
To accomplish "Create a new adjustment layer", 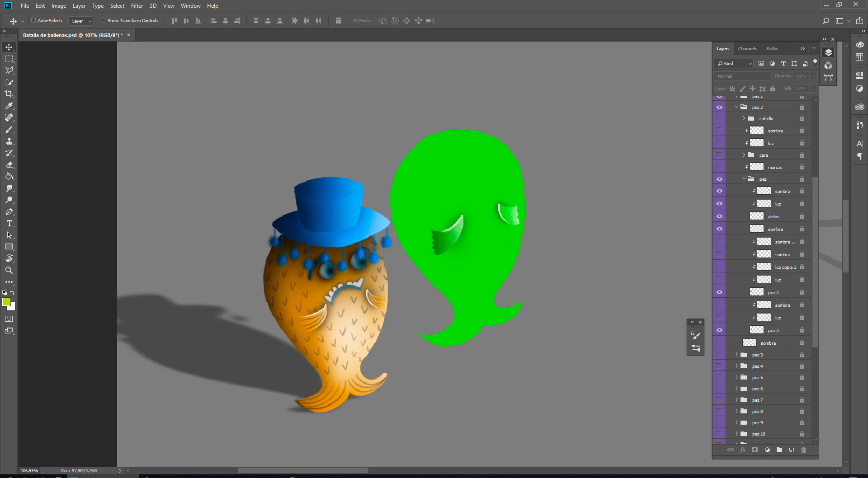I will pyautogui.click(x=767, y=450).
